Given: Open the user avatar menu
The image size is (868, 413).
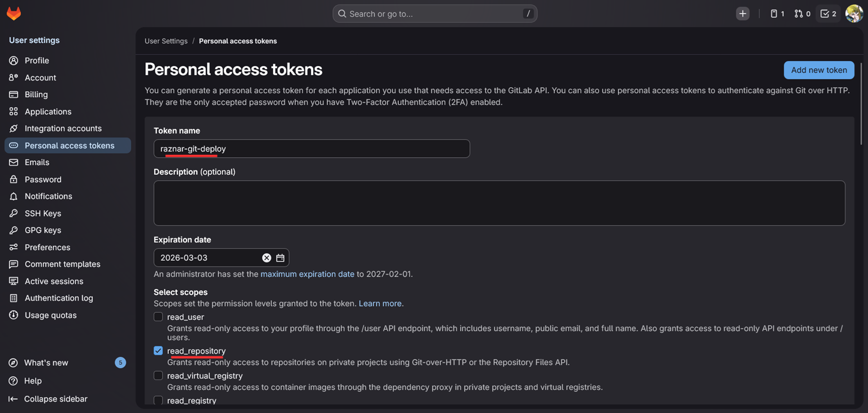Looking at the screenshot, I should pos(854,14).
